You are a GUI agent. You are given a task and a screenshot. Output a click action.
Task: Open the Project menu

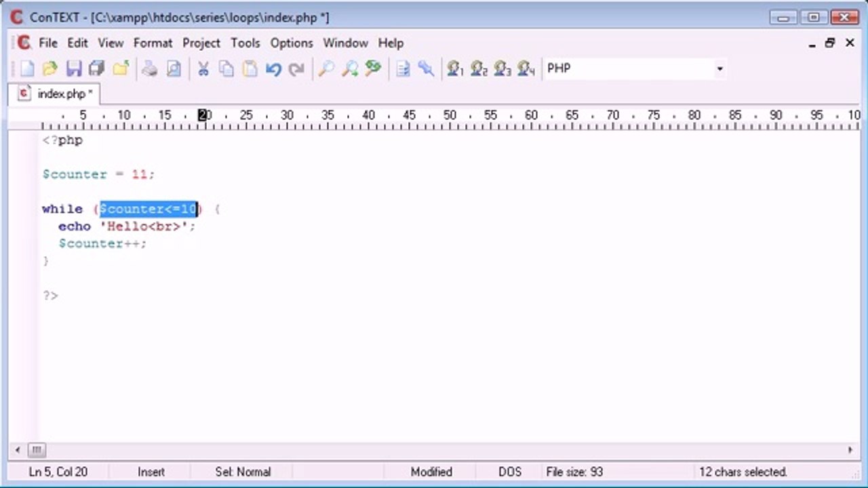[201, 43]
